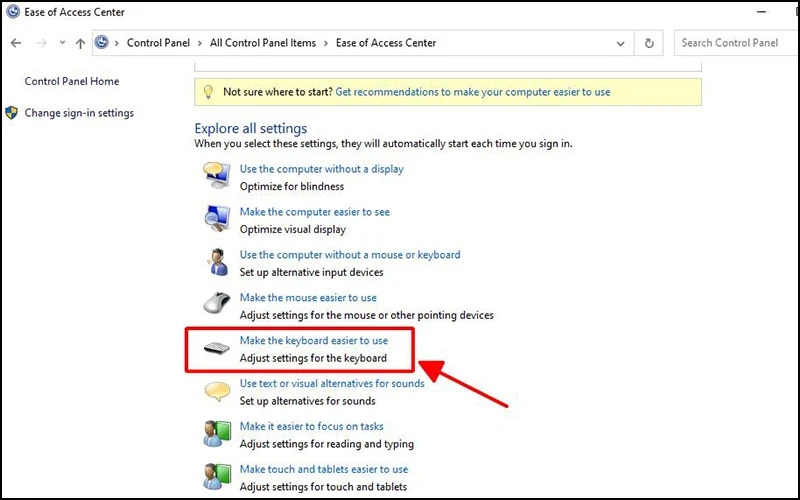The height and width of the screenshot is (500, 800).
Task: Minimize the Ease of Access Center window
Action: [762, 12]
